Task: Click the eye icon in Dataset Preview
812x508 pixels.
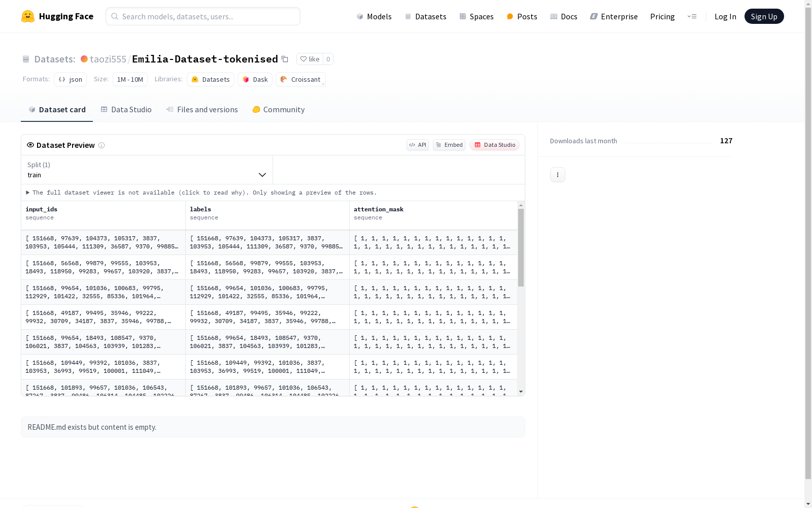Action: click(30, 145)
